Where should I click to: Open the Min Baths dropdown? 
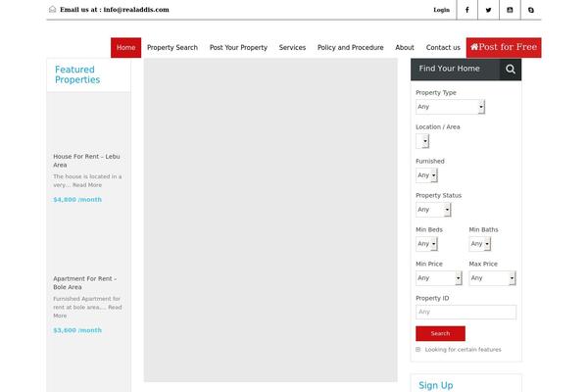tap(480, 244)
